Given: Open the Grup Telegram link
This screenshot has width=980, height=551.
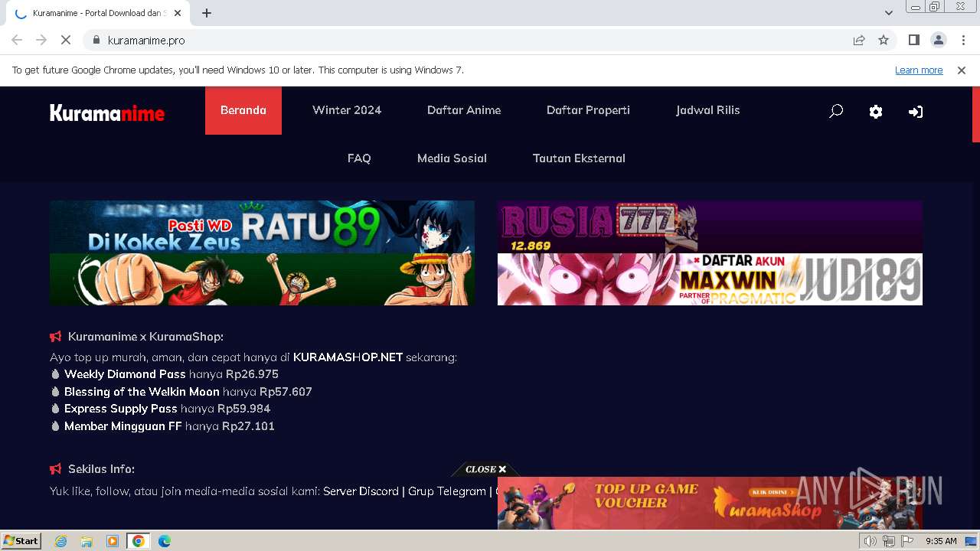Looking at the screenshot, I should [x=447, y=491].
